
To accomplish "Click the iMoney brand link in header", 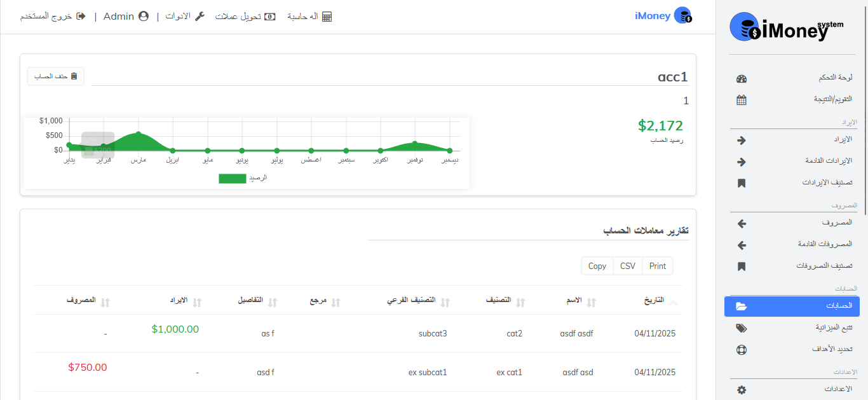I will (x=653, y=16).
